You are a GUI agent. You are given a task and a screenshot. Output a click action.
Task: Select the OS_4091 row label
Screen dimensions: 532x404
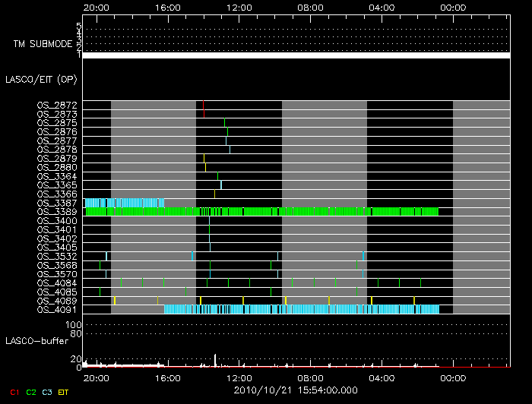pyautogui.click(x=57, y=310)
